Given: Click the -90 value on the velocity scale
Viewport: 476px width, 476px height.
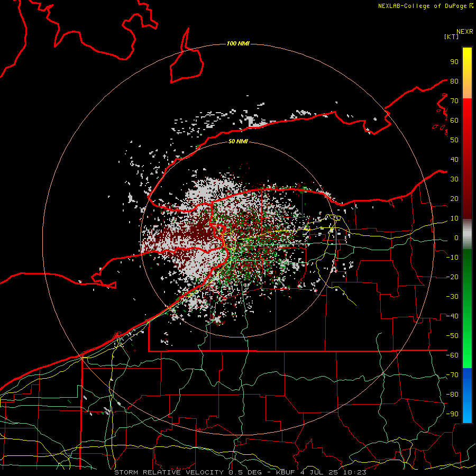Looking at the screenshot, I should tap(452, 414).
